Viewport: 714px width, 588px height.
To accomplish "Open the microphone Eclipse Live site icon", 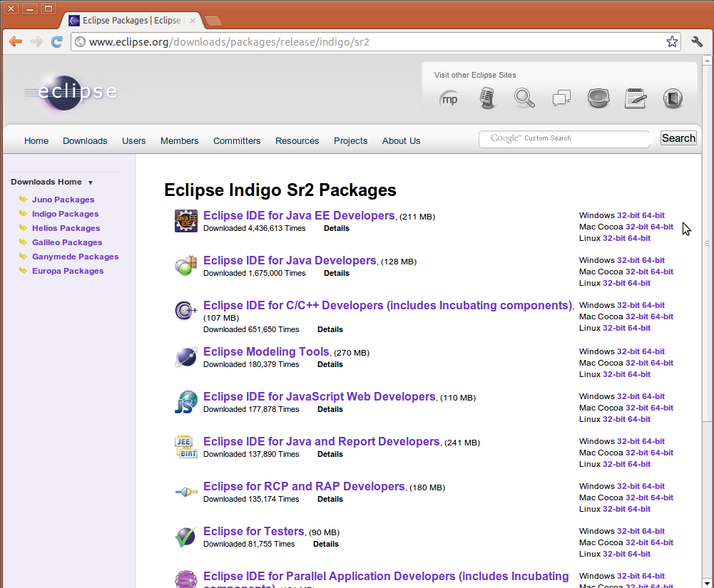I will [x=487, y=98].
